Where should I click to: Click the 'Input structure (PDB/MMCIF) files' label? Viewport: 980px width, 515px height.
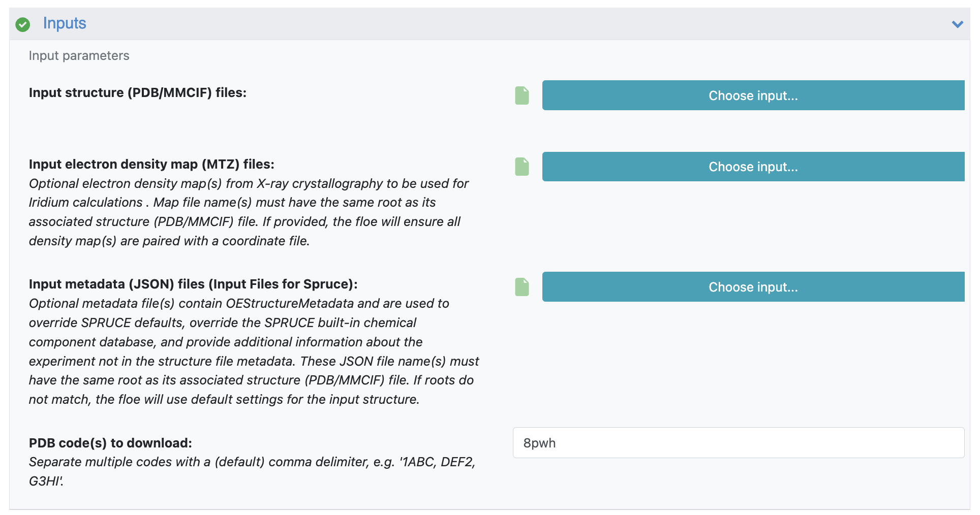[x=137, y=93]
